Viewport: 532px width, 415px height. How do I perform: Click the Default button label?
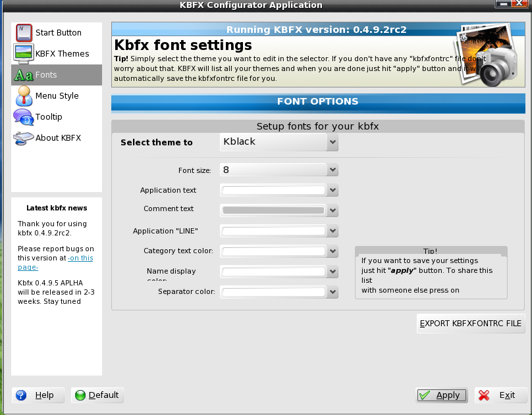point(103,395)
